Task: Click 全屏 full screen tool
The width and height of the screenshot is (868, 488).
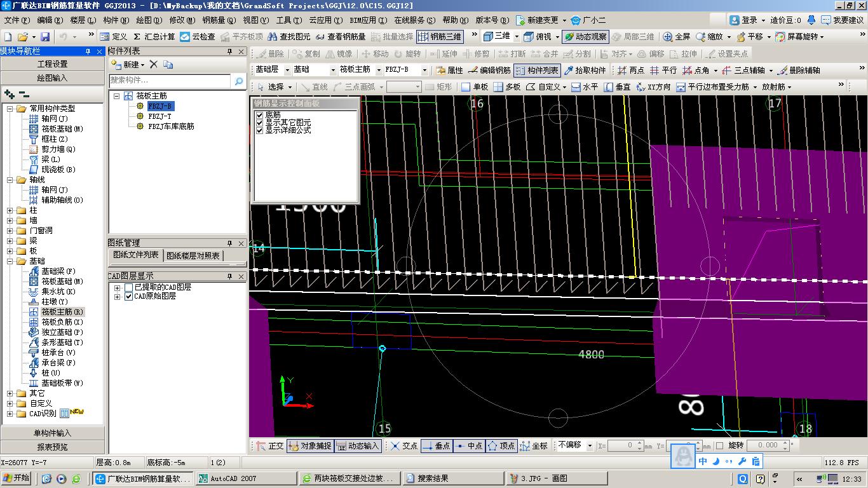Action: [677, 37]
